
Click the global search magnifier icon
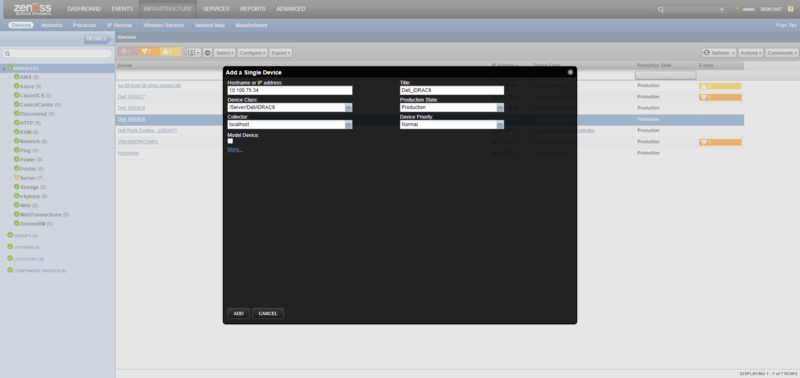(x=661, y=9)
